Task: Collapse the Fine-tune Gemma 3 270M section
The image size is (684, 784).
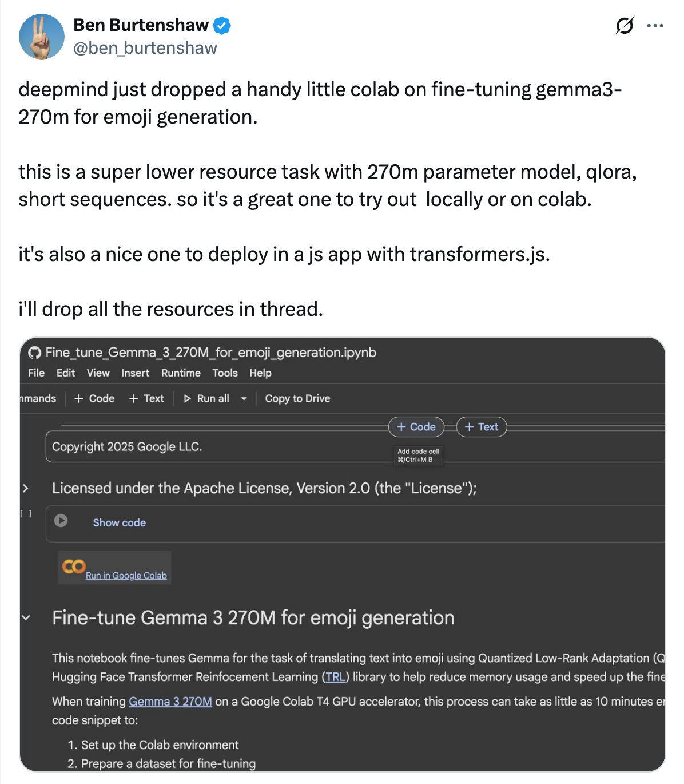Action: 26,618
